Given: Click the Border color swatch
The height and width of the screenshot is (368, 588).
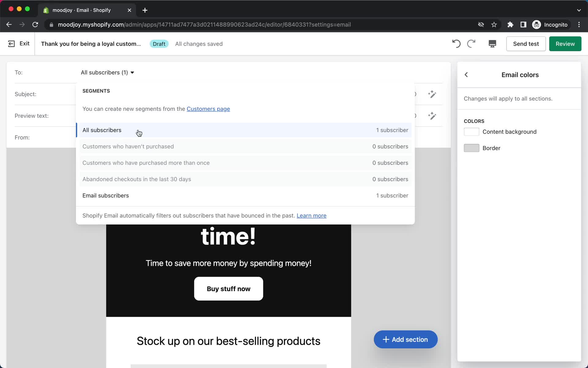Looking at the screenshot, I should (x=472, y=148).
